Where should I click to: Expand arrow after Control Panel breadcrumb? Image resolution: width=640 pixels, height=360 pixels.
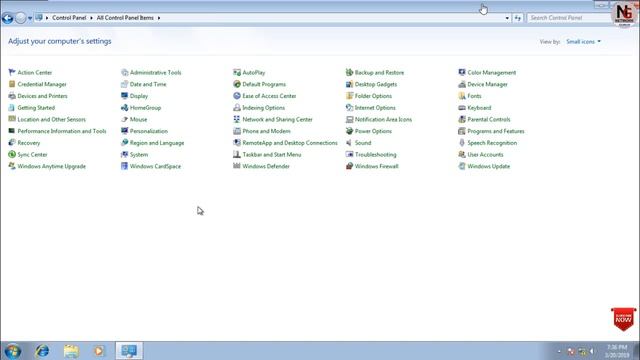(x=91, y=18)
